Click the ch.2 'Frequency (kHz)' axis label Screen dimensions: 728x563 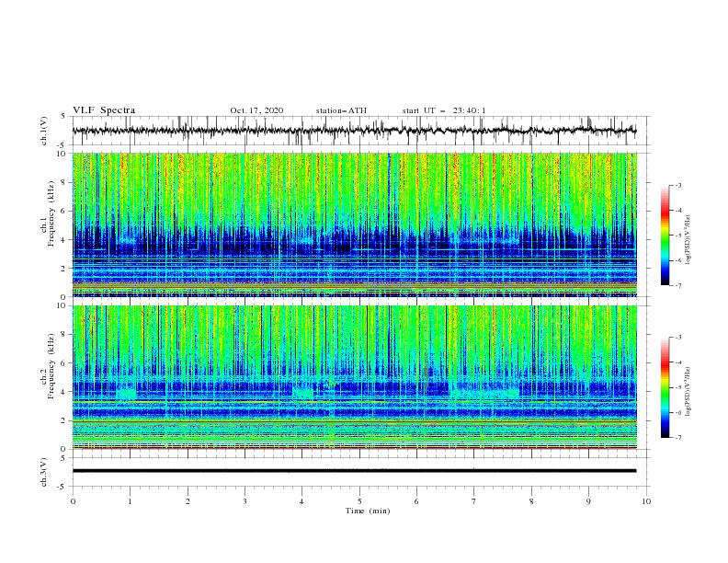51,366
